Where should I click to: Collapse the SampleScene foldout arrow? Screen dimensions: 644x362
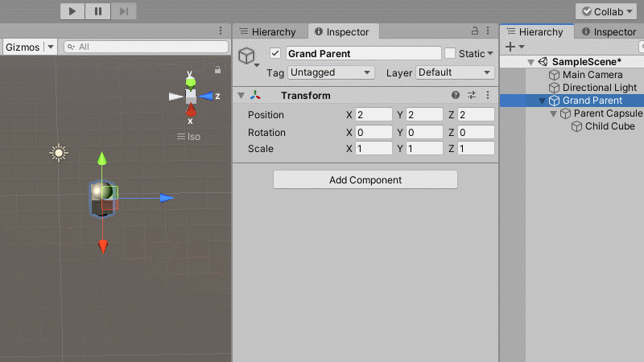530,63
